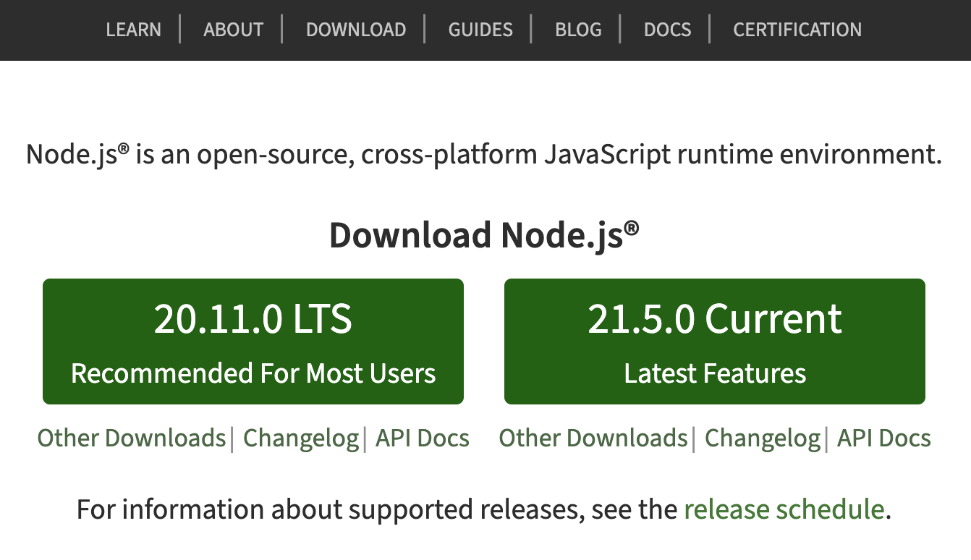The width and height of the screenshot is (971, 560).
Task: Follow the release schedule link
Action: tap(784, 509)
